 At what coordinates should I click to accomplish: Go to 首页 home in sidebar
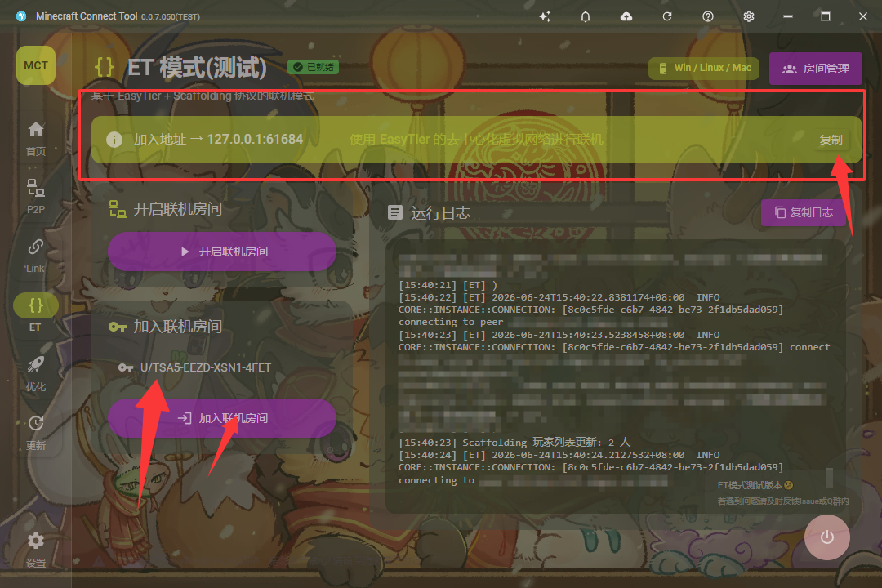click(x=35, y=138)
